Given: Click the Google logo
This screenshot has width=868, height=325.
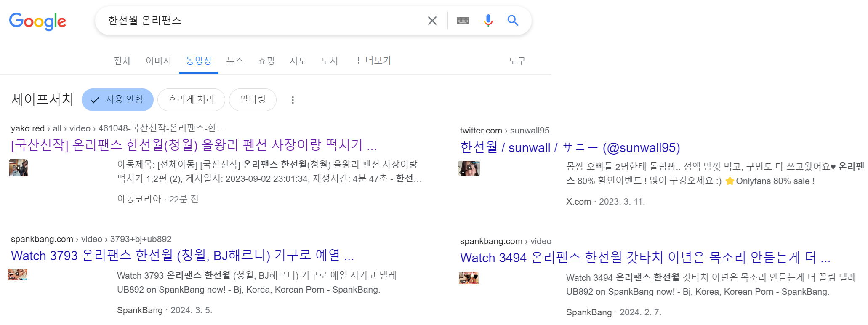Looking at the screenshot, I should 37,21.
